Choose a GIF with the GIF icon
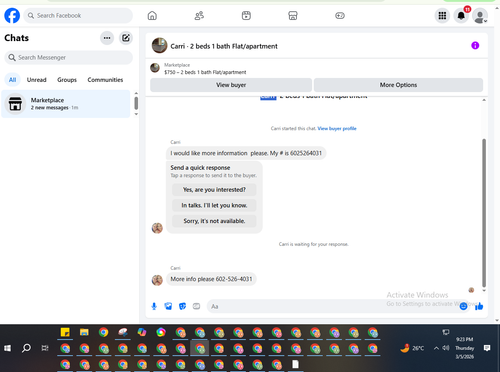 (196, 306)
